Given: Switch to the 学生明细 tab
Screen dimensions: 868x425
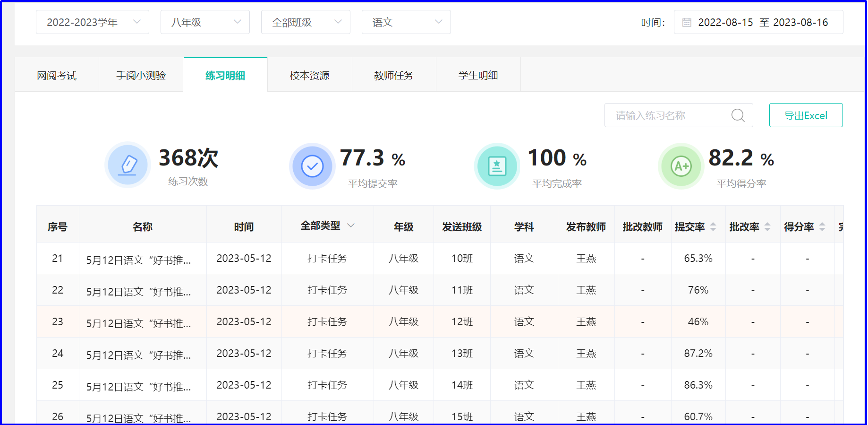Looking at the screenshot, I should click(x=478, y=75).
